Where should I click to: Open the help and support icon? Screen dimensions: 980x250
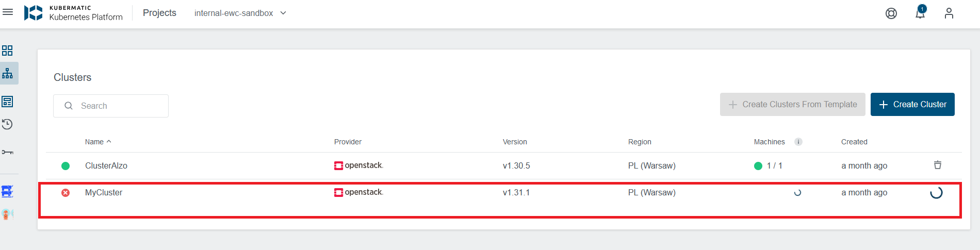(891, 13)
